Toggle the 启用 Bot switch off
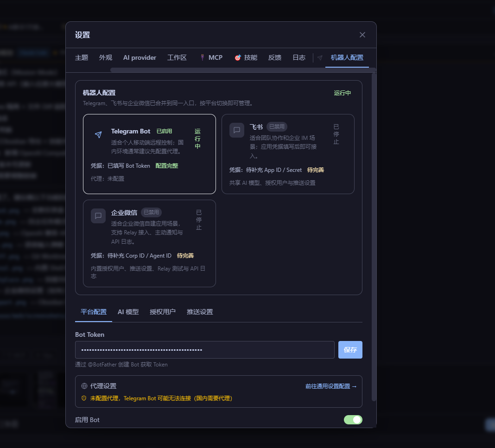Screen dimensions: 495x448 [353, 420]
